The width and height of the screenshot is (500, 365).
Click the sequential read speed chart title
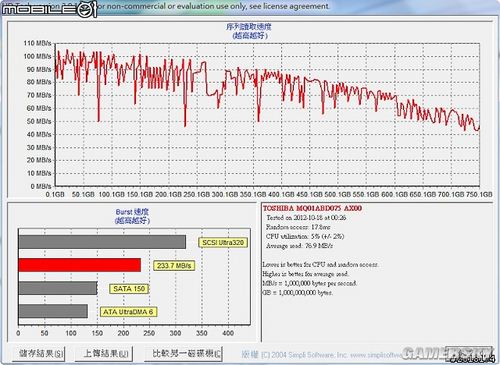point(249,31)
